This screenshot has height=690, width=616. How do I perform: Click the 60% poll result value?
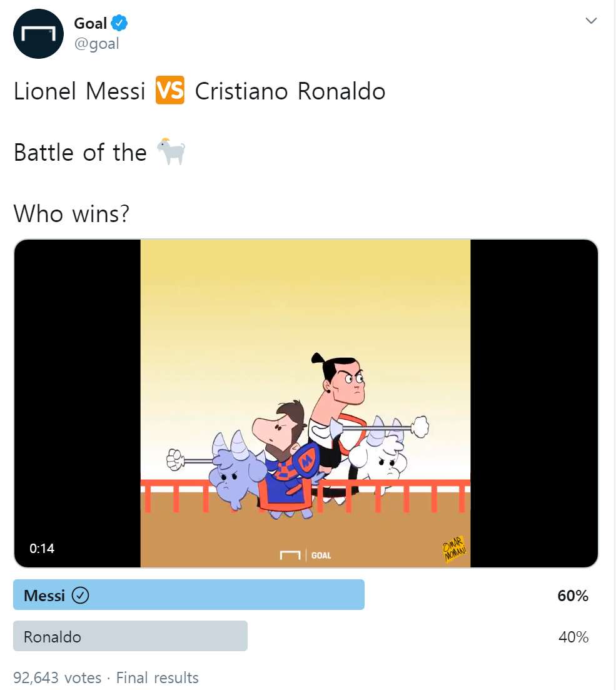[573, 596]
